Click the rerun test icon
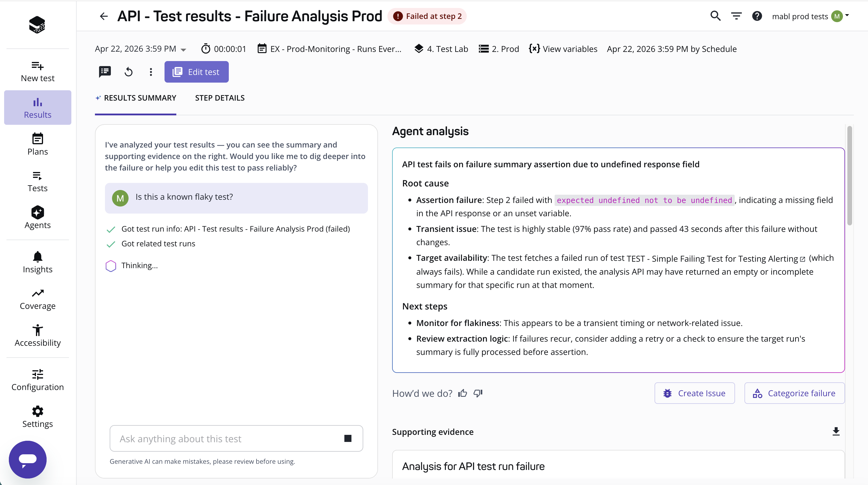The height and width of the screenshot is (485, 868). 128,72
